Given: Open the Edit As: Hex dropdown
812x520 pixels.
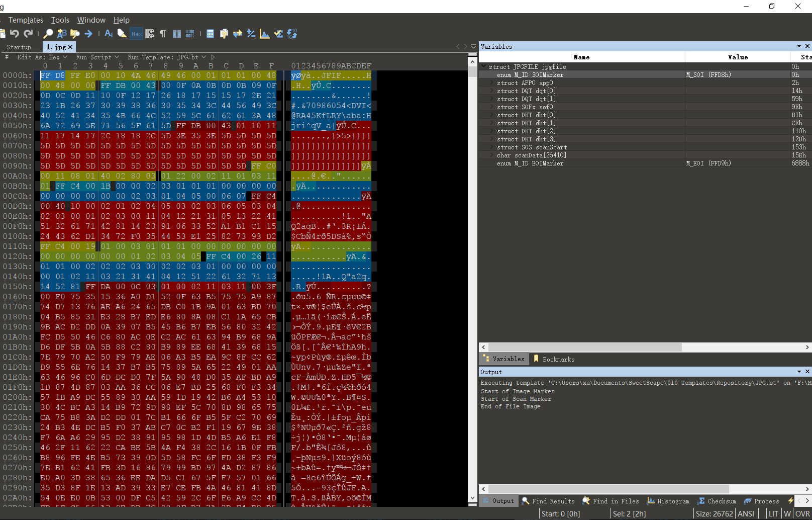Looking at the screenshot, I should click(x=42, y=57).
